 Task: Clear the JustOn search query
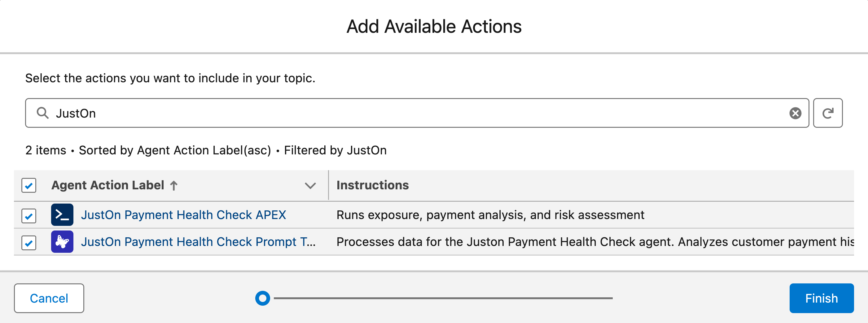pyautogui.click(x=796, y=113)
